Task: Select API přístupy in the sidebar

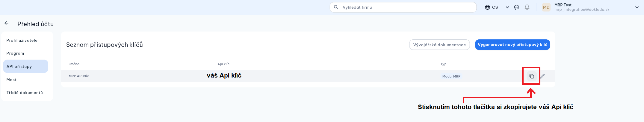Action: click(19, 66)
